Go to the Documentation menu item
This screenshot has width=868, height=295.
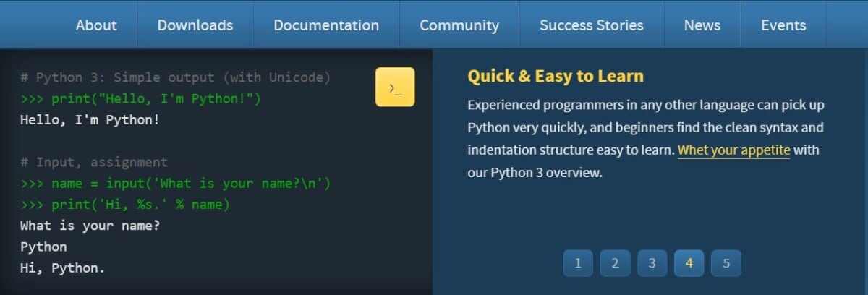click(x=326, y=25)
